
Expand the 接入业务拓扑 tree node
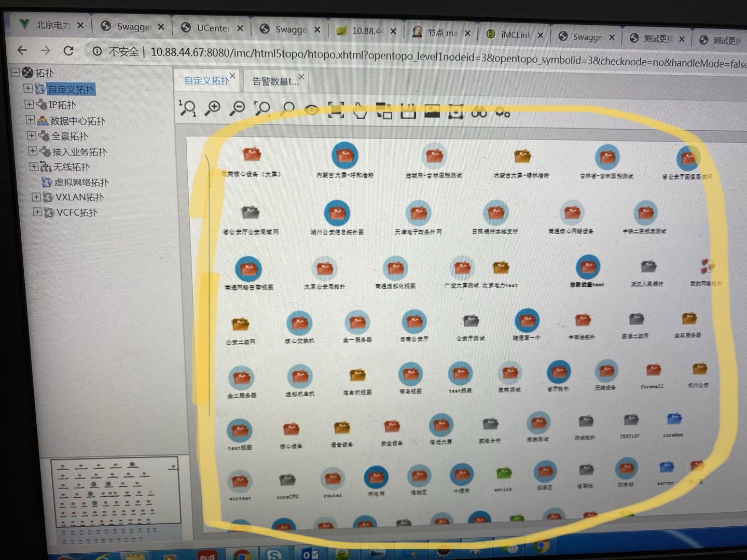point(33,151)
